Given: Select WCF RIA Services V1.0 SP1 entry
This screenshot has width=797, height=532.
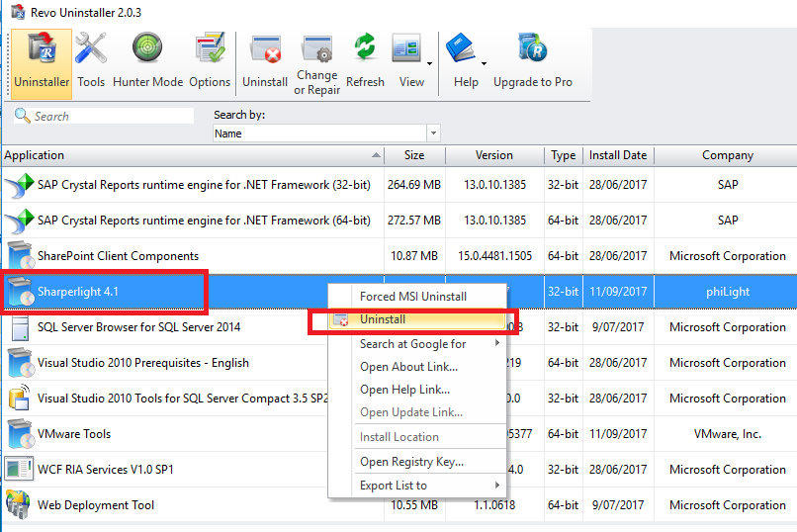Looking at the screenshot, I should pos(106,470).
